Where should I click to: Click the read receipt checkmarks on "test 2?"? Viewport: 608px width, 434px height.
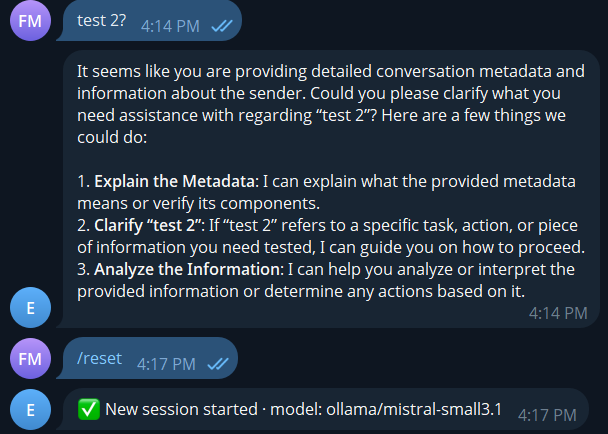(x=221, y=26)
